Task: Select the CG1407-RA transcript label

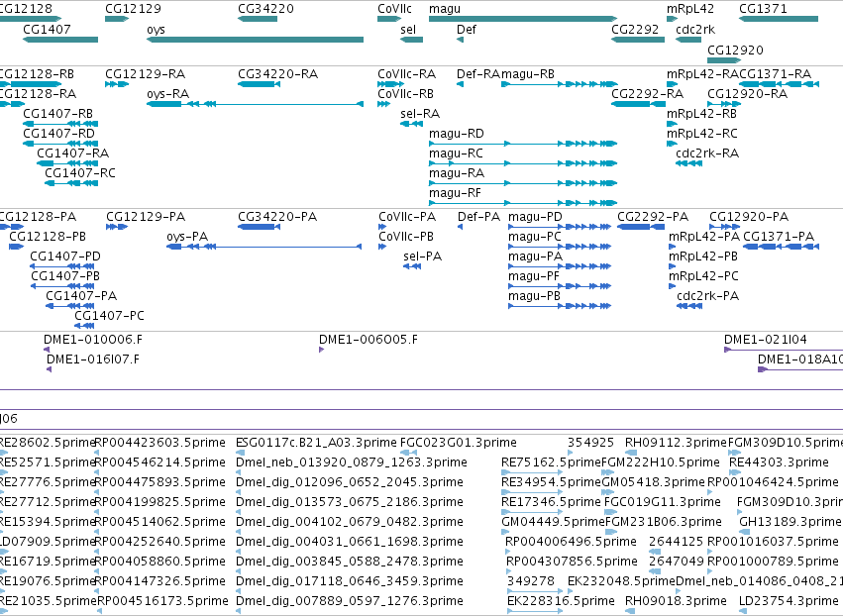Action: coord(72,154)
